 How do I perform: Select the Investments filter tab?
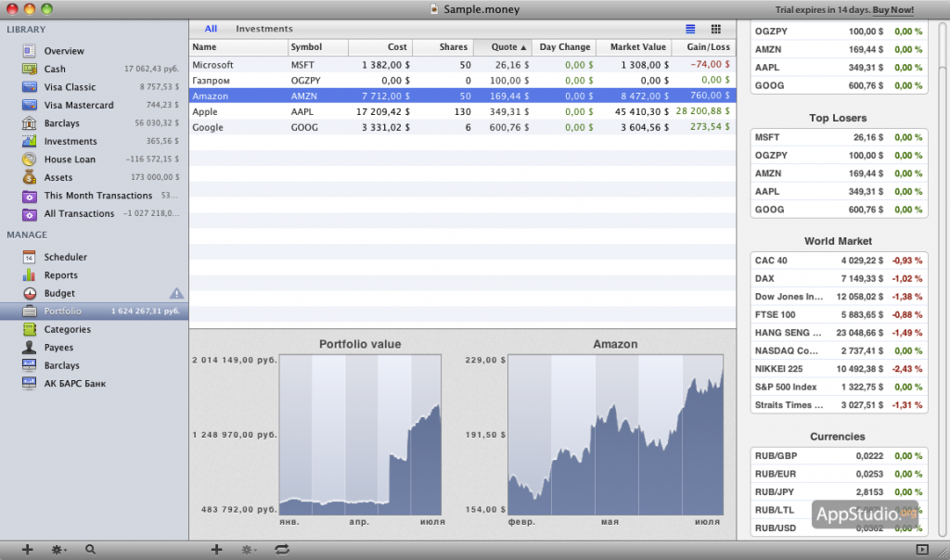click(x=264, y=29)
